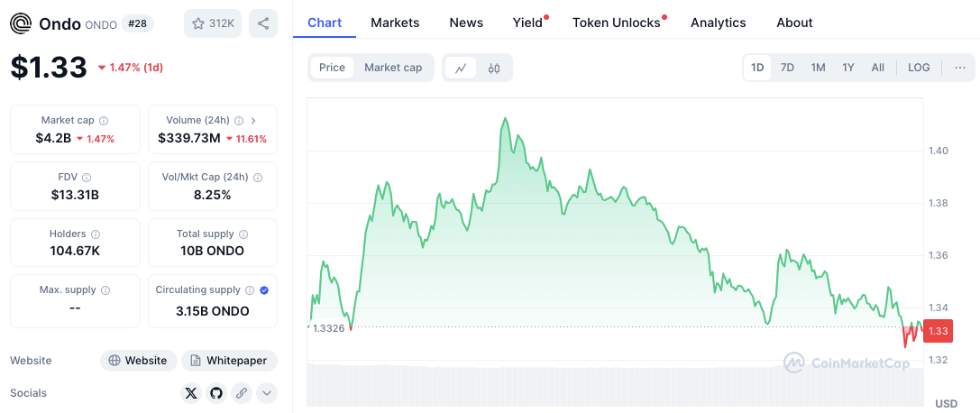Open chart more options ellipsis
This screenshot has width=980, height=413.
960,68
